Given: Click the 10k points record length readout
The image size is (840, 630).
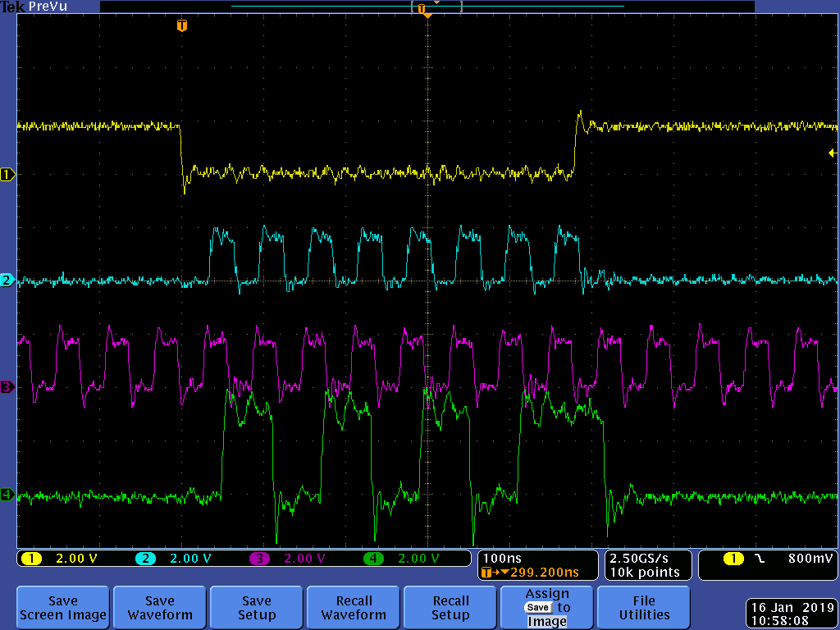Looking at the screenshot, I should click(x=645, y=572).
